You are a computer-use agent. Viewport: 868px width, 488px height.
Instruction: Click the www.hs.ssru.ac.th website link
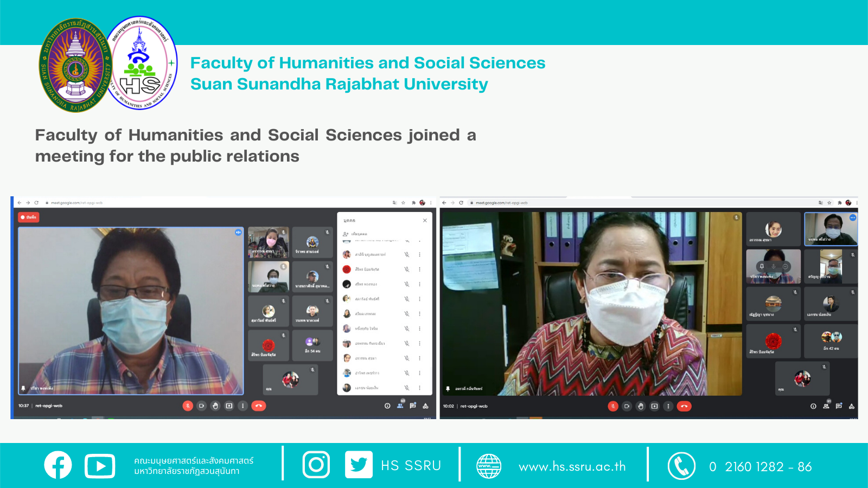[x=572, y=466]
